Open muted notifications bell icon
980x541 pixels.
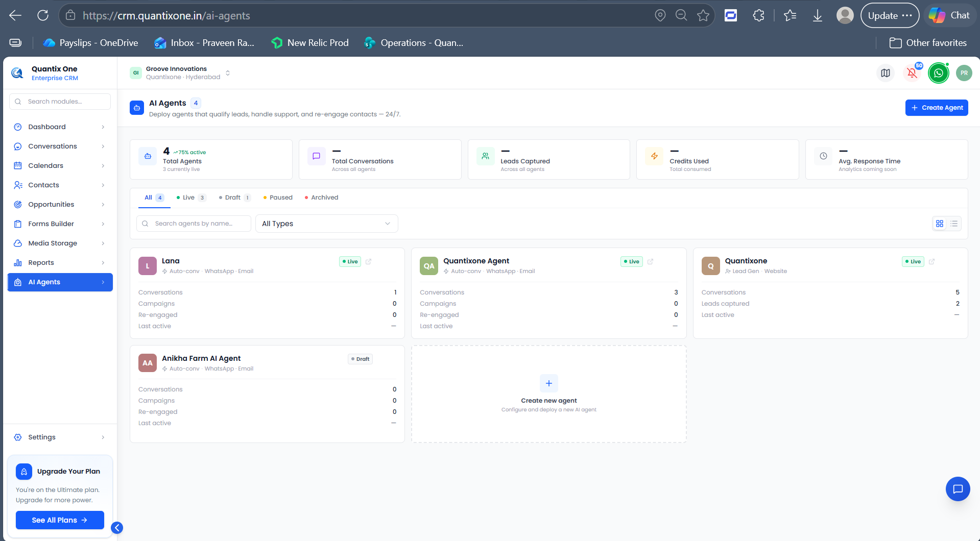click(912, 73)
